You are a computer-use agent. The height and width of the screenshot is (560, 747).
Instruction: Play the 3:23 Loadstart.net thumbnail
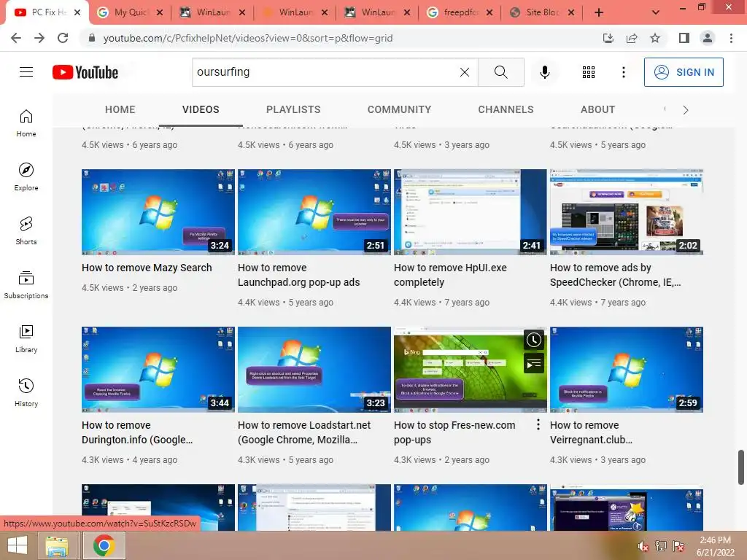(x=314, y=370)
